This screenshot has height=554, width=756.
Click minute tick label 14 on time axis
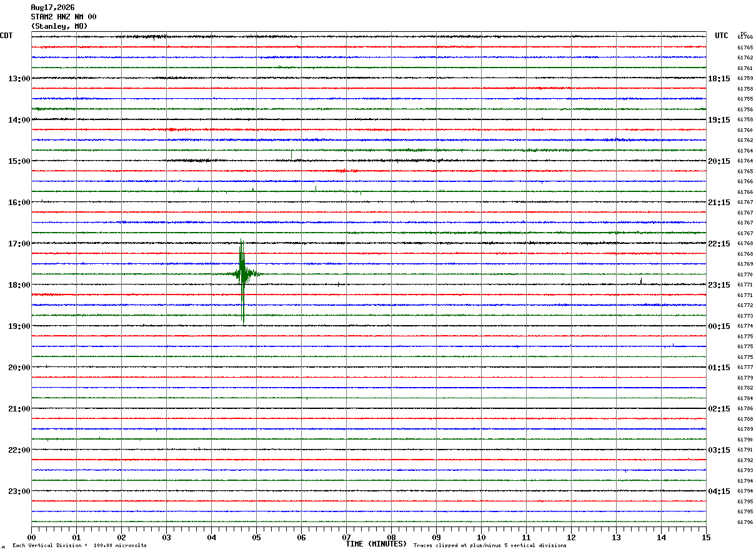point(662,538)
